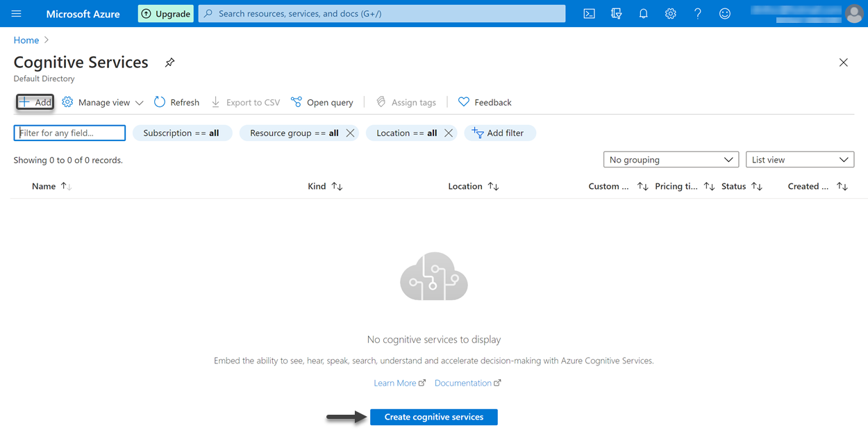This screenshot has height=446, width=868.
Task: Open Directory + subscription filter icon
Action: [616, 14]
